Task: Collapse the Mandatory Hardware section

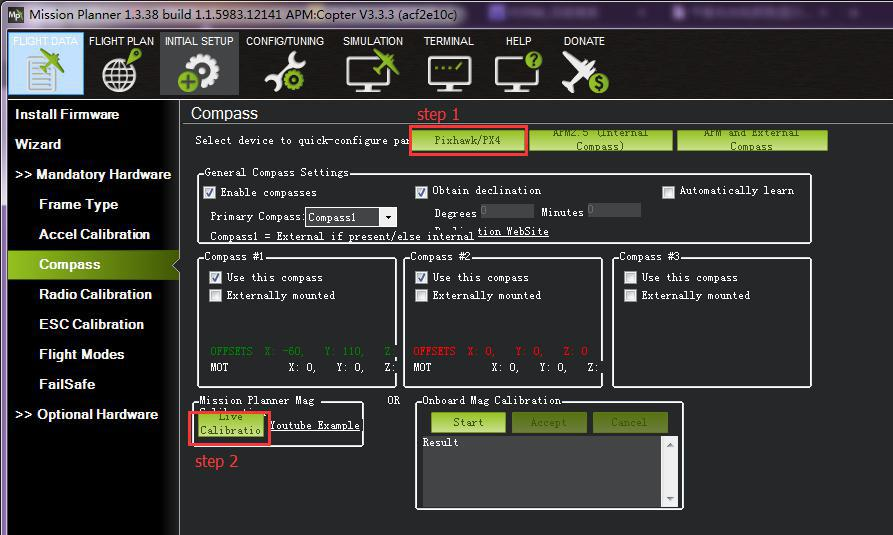Action: coord(93,174)
